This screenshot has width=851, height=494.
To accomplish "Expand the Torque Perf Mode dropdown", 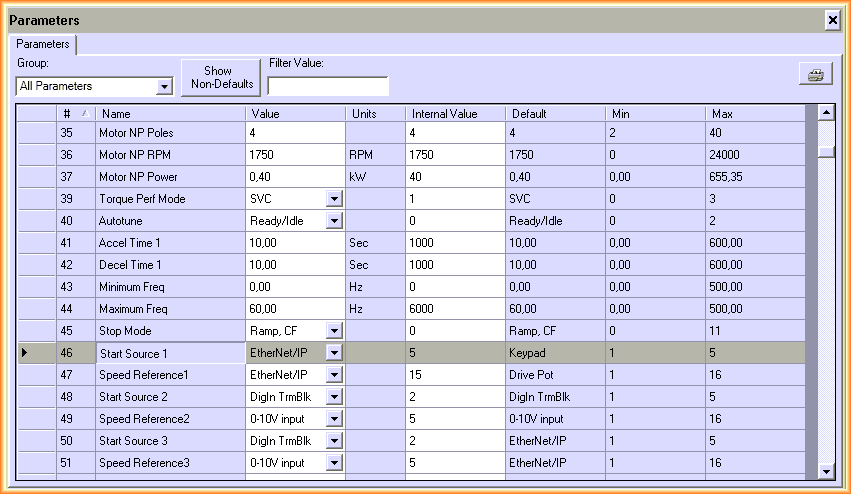I will pyautogui.click(x=334, y=198).
